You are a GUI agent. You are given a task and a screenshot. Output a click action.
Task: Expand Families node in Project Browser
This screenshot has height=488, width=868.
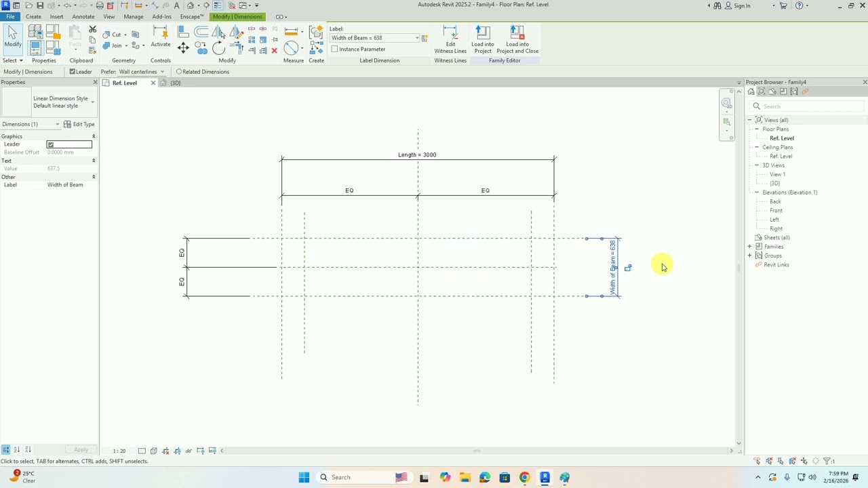[x=750, y=247]
